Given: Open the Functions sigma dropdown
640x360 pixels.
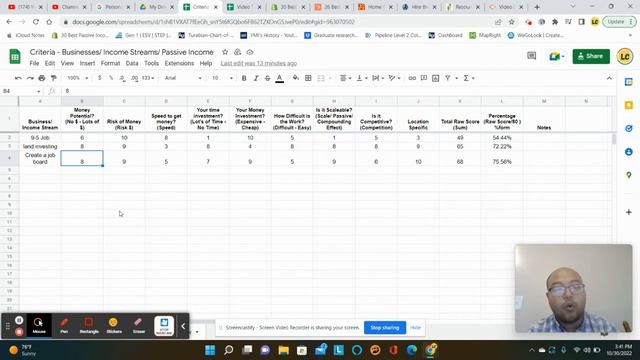Looking at the screenshot, I should point(468,78).
